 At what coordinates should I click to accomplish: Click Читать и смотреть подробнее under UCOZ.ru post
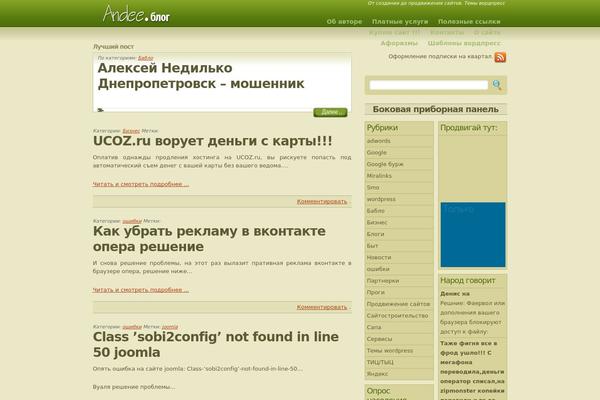pos(141,184)
